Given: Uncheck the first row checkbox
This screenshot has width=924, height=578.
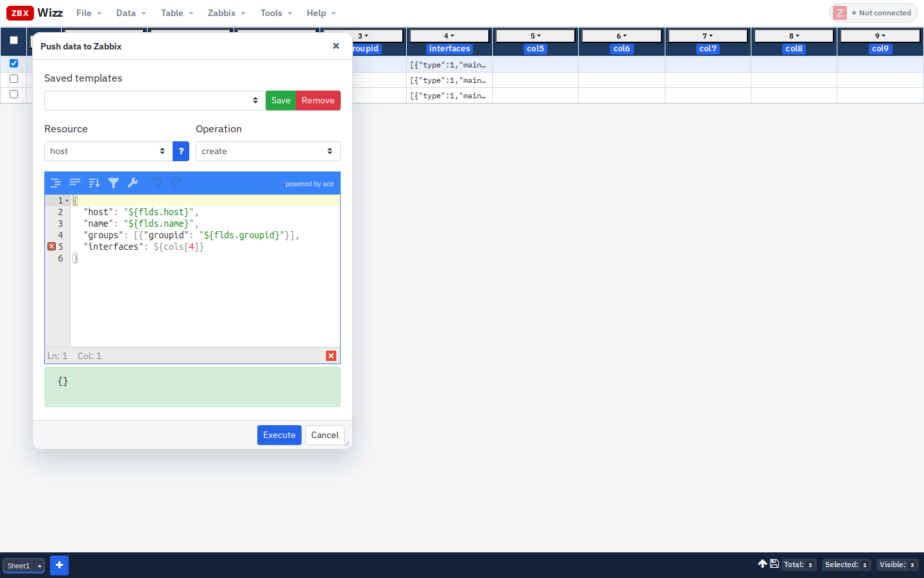Looking at the screenshot, I should 13,64.
